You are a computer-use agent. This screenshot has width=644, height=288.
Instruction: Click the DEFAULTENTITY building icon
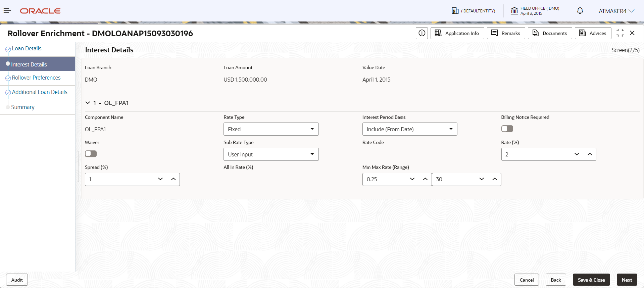455,11
